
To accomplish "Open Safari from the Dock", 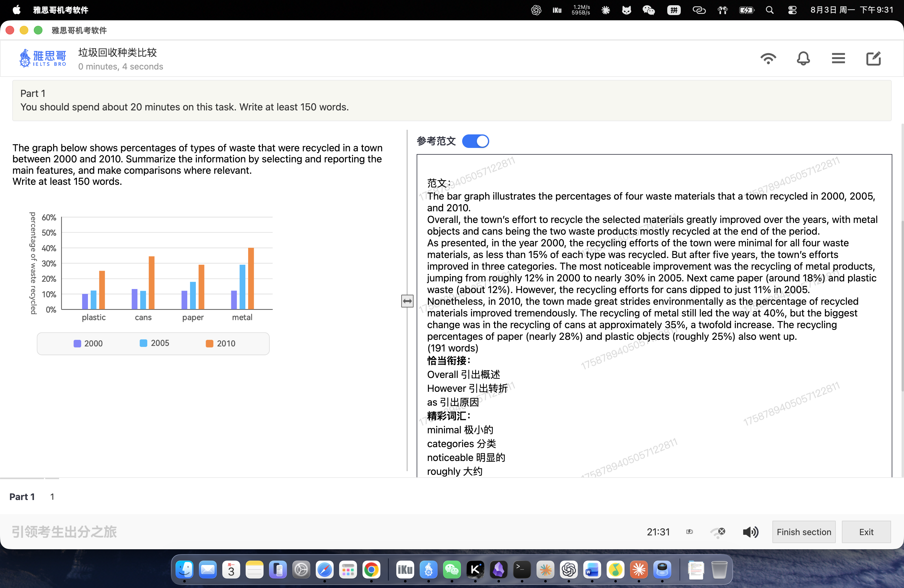I will tap(324, 569).
